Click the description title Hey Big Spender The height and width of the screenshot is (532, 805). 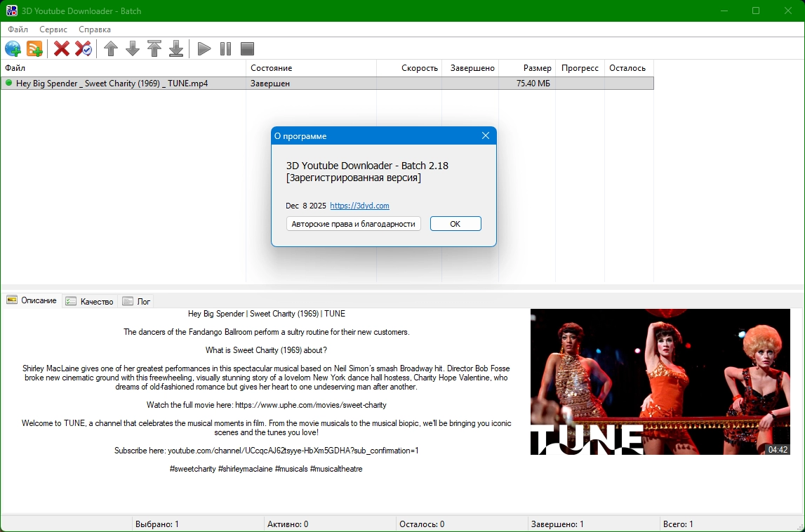(267, 313)
